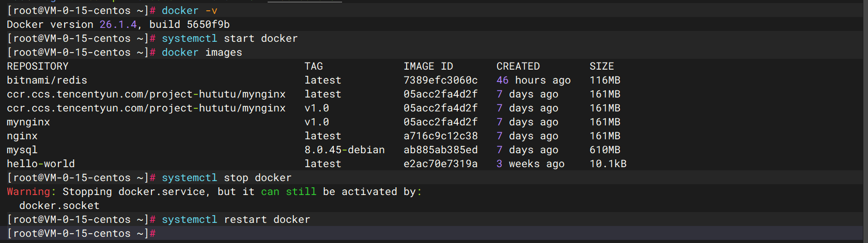Click the 'systemctl start docker' command
This screenshot has height=243, width=868.
[230, 38]
